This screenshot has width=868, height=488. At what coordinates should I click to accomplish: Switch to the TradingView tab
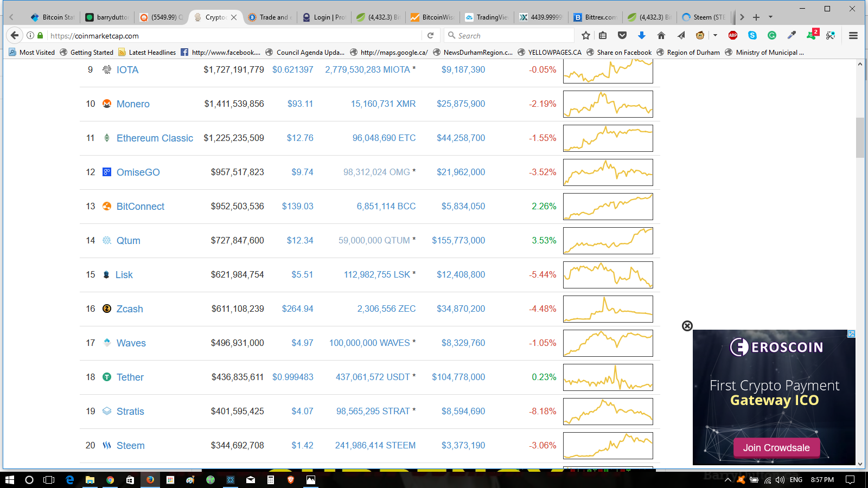pos(486,17)
